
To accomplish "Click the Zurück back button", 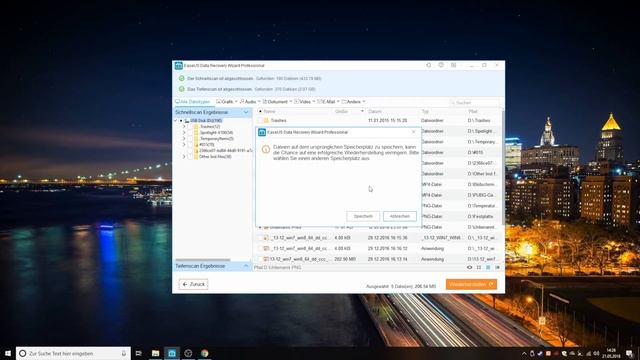I will pos(193,284).
